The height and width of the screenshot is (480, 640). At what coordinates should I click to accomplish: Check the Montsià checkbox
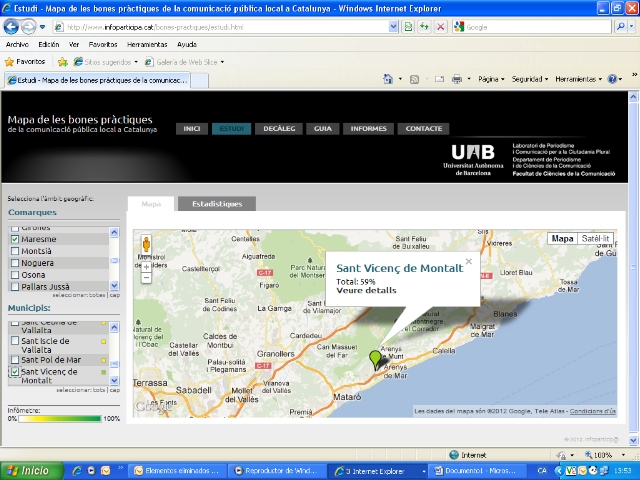point(15,251)
